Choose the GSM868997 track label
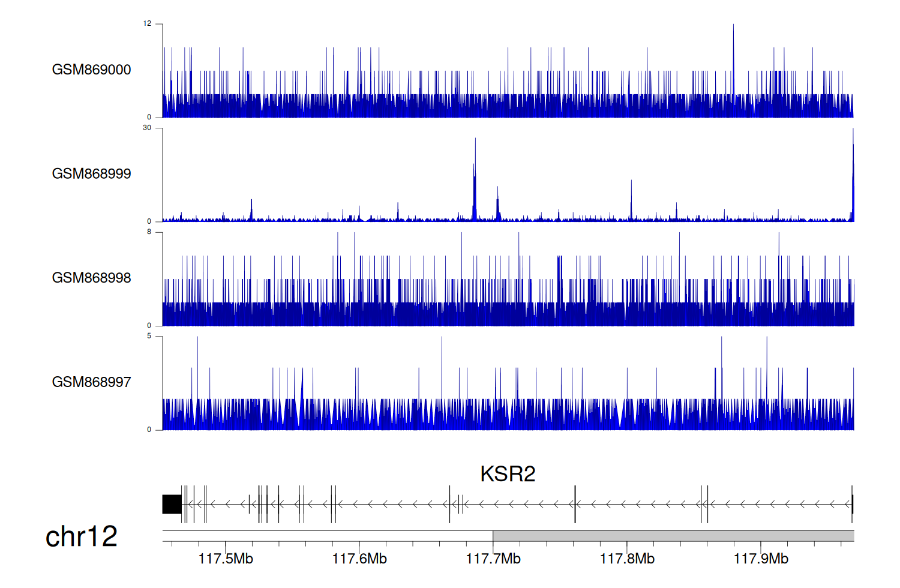Screen dimensions: 900x588 91,382
